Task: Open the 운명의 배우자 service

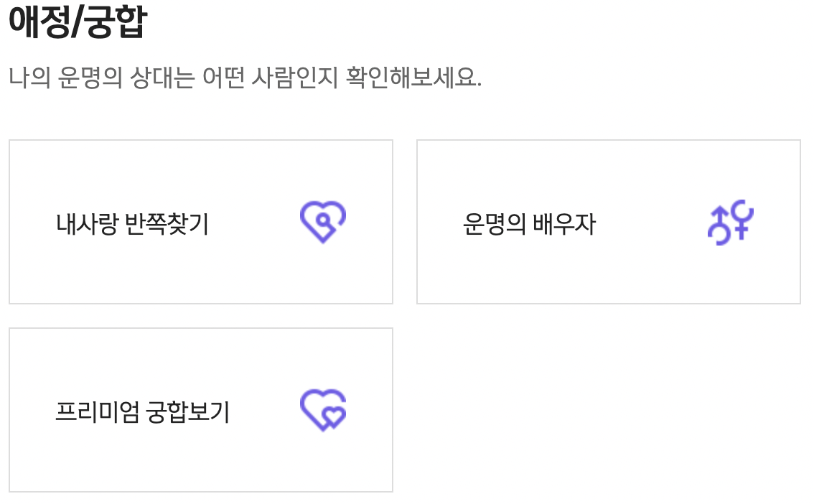Action: (x=609, y=221)
